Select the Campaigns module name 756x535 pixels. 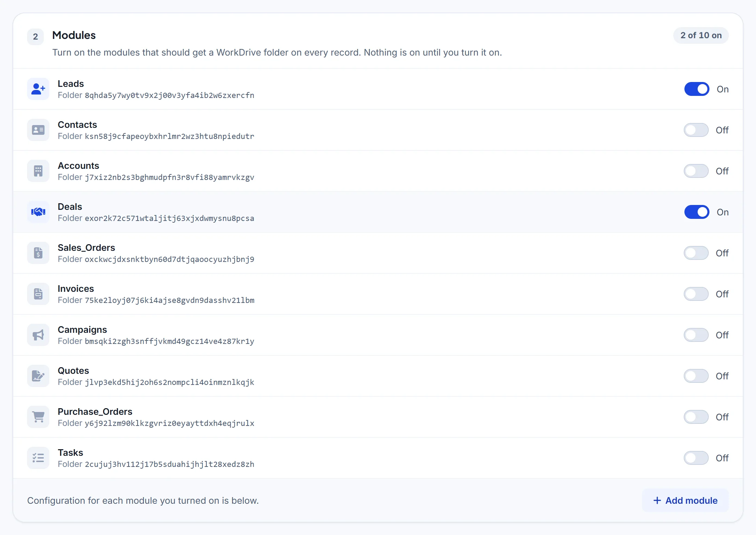82,330
